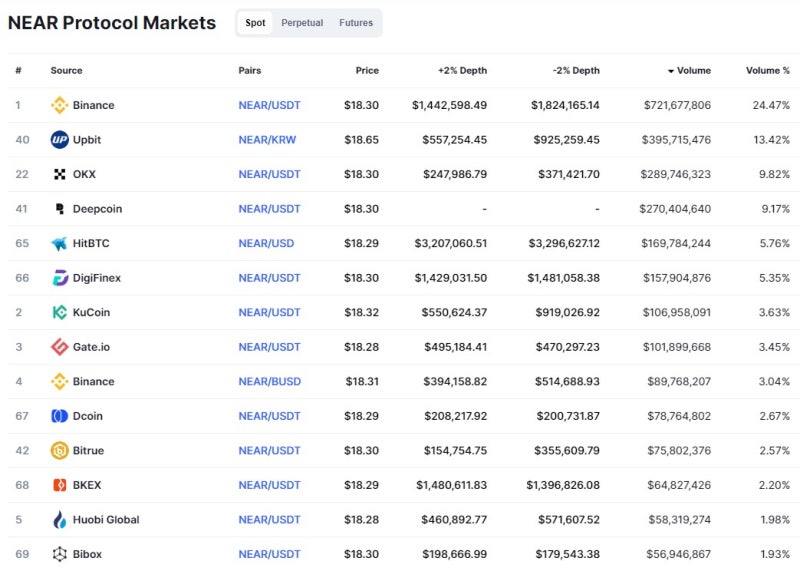
Task: Click the NEAR Protocol Markets heading
Action: 112,23
